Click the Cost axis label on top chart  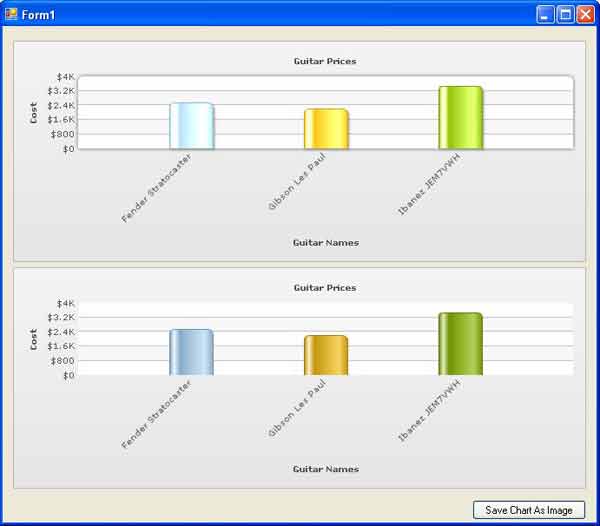[34, 113]
